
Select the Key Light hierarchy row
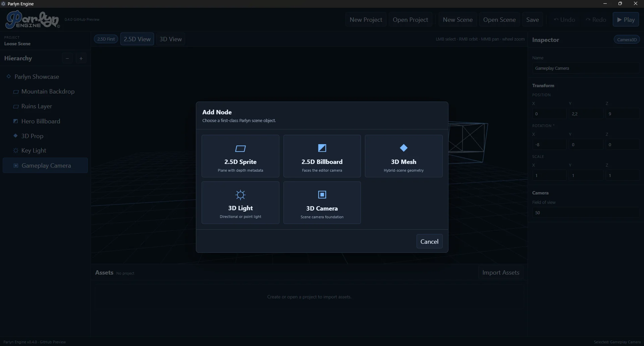coord(45,151)
